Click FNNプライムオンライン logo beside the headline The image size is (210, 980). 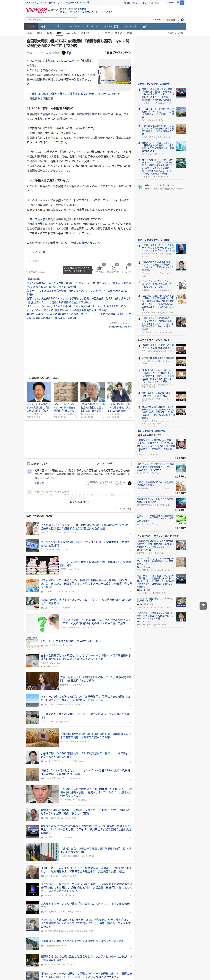[118, 53]
